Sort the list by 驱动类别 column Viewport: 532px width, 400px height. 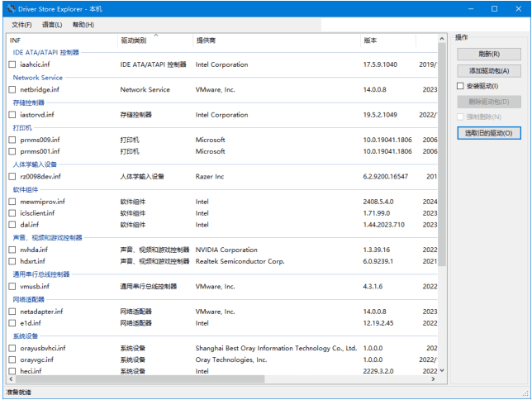[133, 40]
